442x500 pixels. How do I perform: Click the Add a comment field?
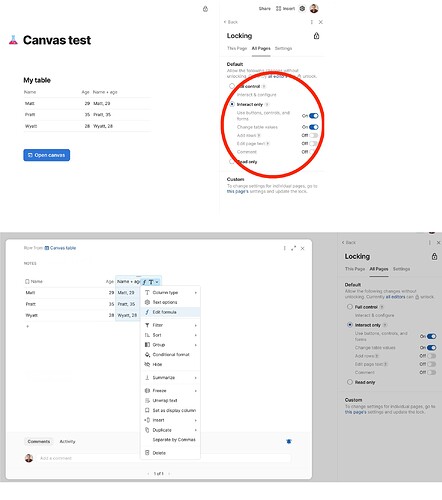click(163, 458)
